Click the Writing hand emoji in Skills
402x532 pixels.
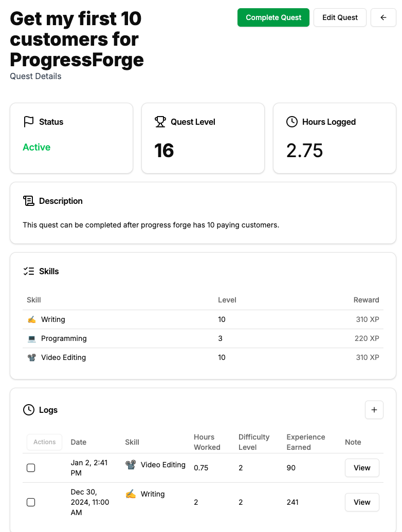coord(31,319)
